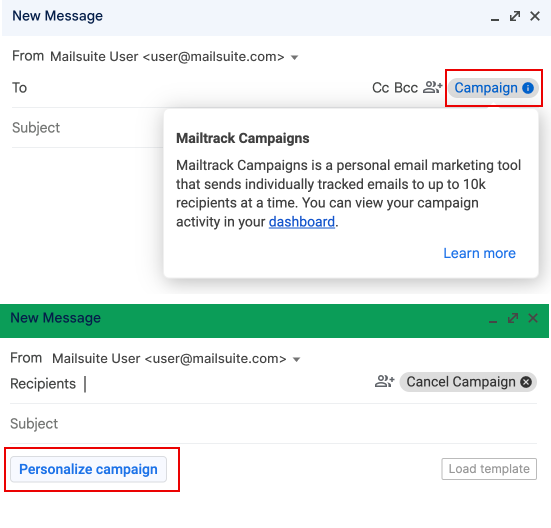Click Bcc in the upper compose window

pos(406,88)
